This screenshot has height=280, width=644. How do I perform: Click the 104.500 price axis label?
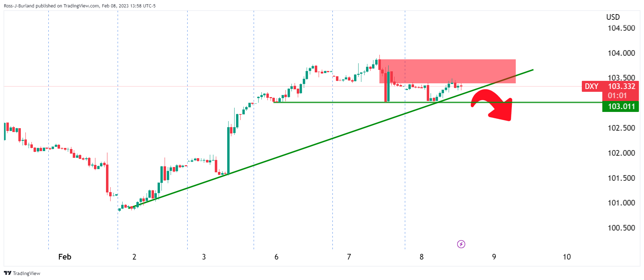(621, 28)
